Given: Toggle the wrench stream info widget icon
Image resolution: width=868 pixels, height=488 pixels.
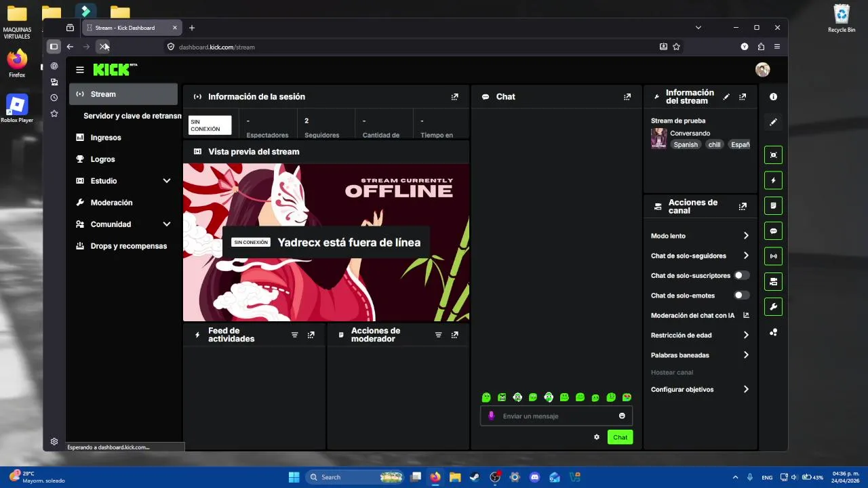Looking at the screenshot, I should click(x=773, y=307).
